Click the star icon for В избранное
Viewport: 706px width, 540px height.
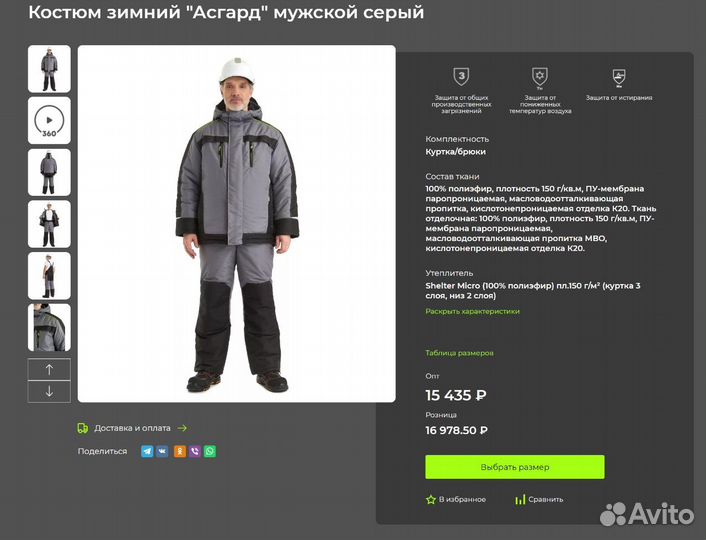tap(431, 499)
